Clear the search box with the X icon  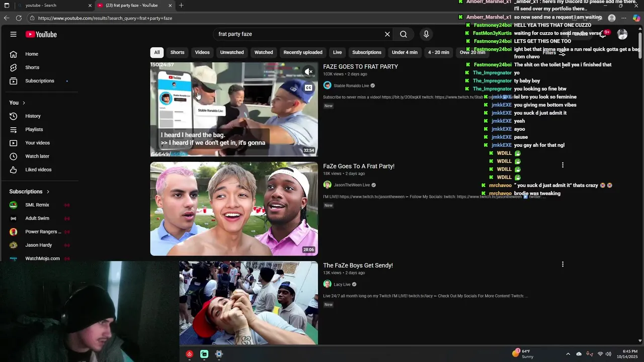point(387,34)
